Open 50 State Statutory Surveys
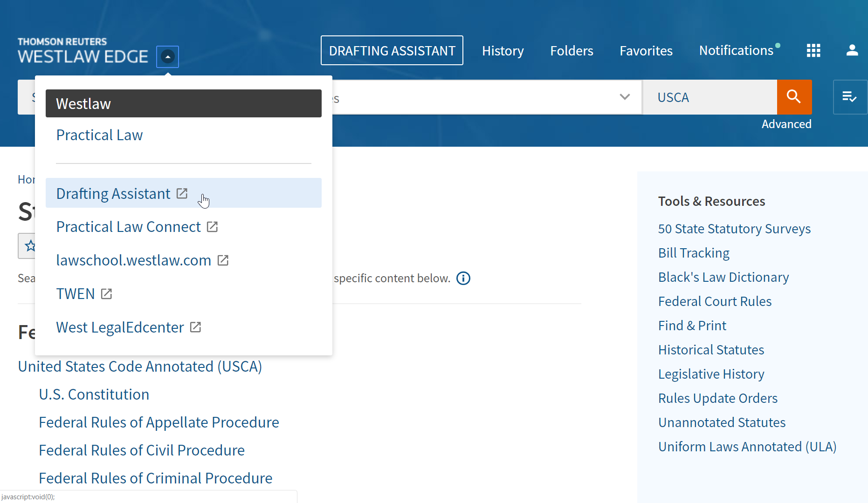This screenshot has height=503, width=868. coord(735,229)
